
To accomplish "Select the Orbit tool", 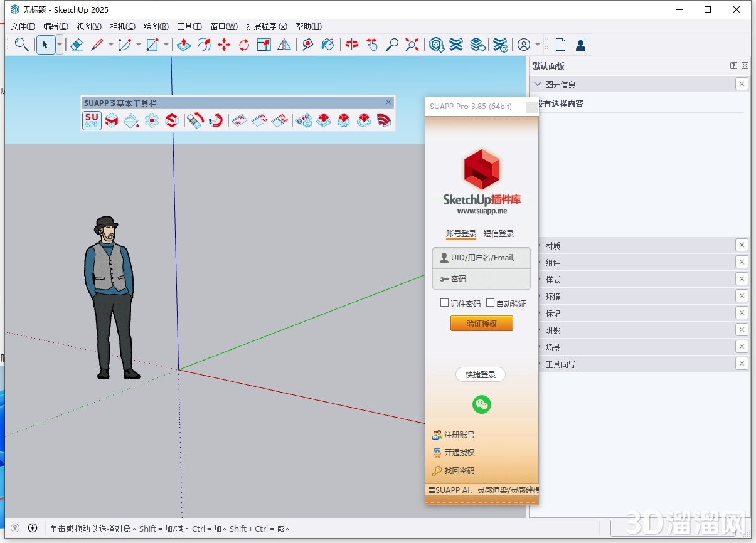I will point(352,45).
